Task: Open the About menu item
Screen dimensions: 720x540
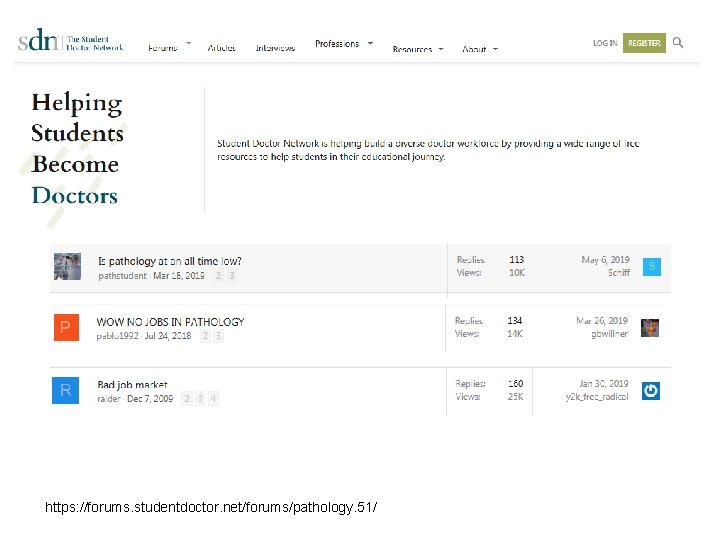Action: (x=474, y=49)
